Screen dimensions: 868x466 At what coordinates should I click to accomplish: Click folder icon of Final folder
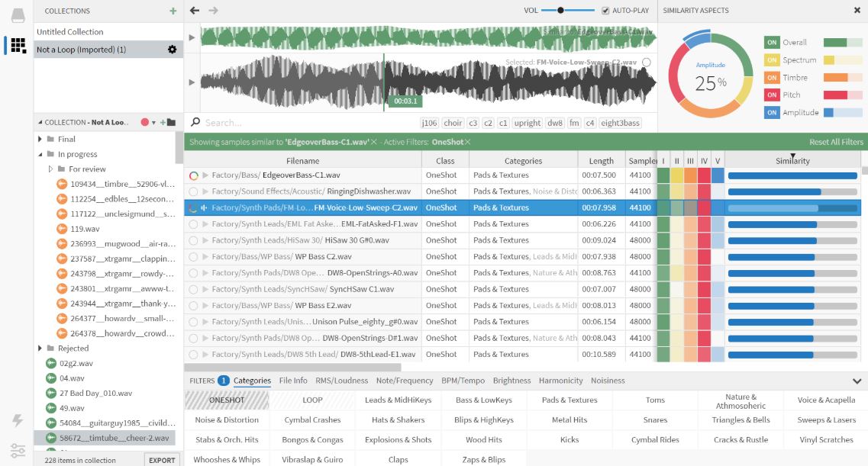tap(50, 139)
